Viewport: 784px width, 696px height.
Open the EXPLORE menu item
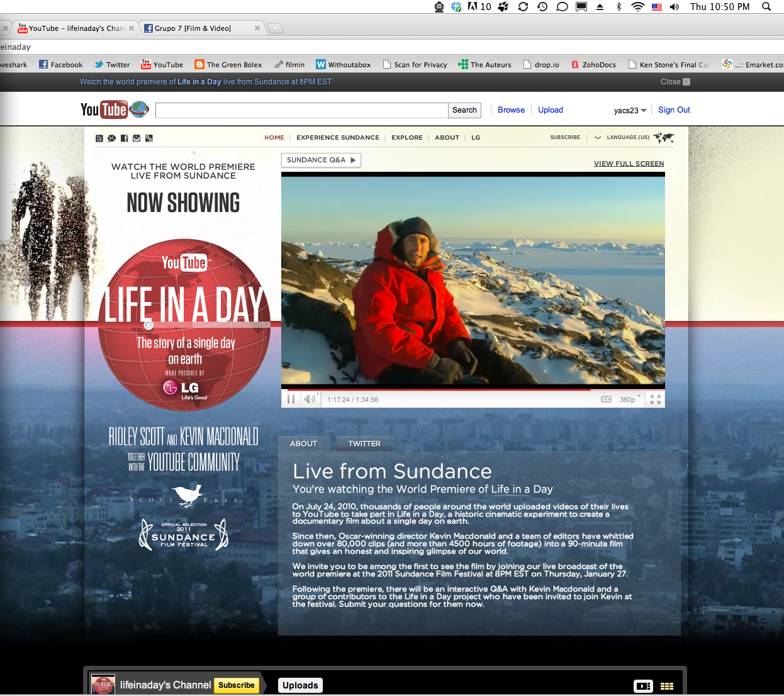407,137
